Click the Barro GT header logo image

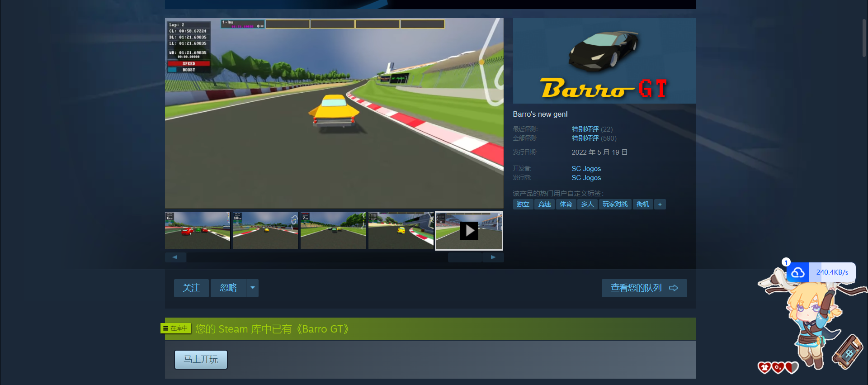tap(604, 61)
